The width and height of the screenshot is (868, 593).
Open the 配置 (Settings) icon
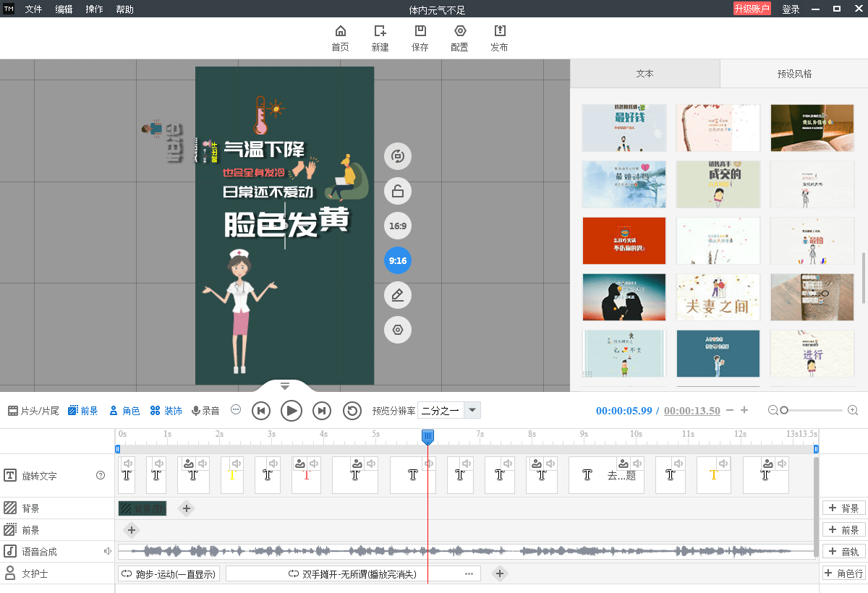tap(459, 38)
